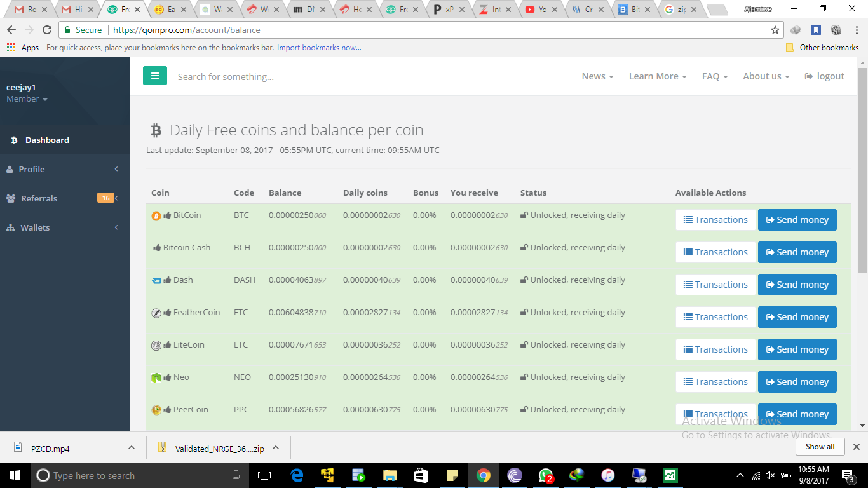Viewport: 868px width, 488px height.
Task: Open File Explorer from the taskbar
Action: pyautogui.click(x=390, y=475)
